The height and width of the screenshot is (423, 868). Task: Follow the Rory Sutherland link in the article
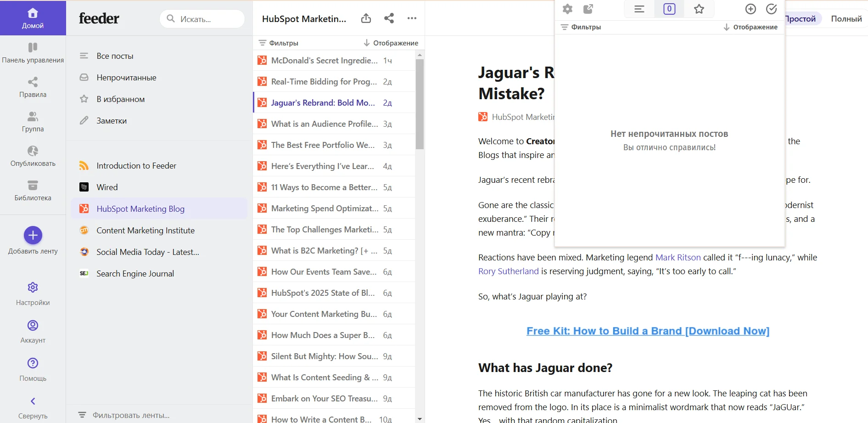point(508,271)
